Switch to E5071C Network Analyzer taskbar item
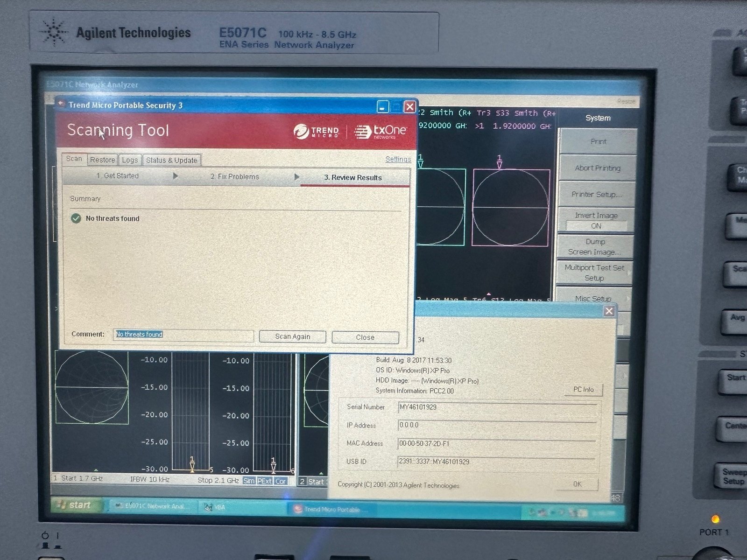Image resolution: width=747 pixels, height=560 pixels. [x=153, y=506]
